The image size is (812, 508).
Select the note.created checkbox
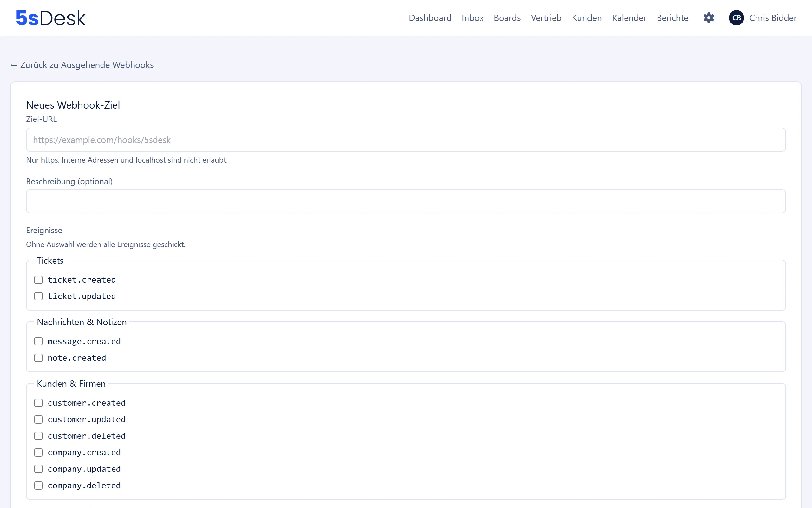coord(39,358)
